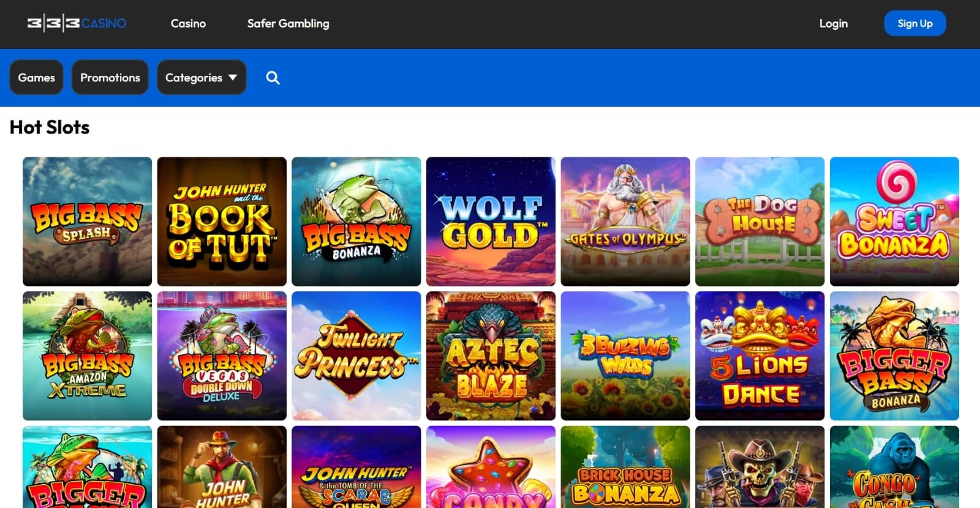Play Aztec Blaze slot

point(491,356)
